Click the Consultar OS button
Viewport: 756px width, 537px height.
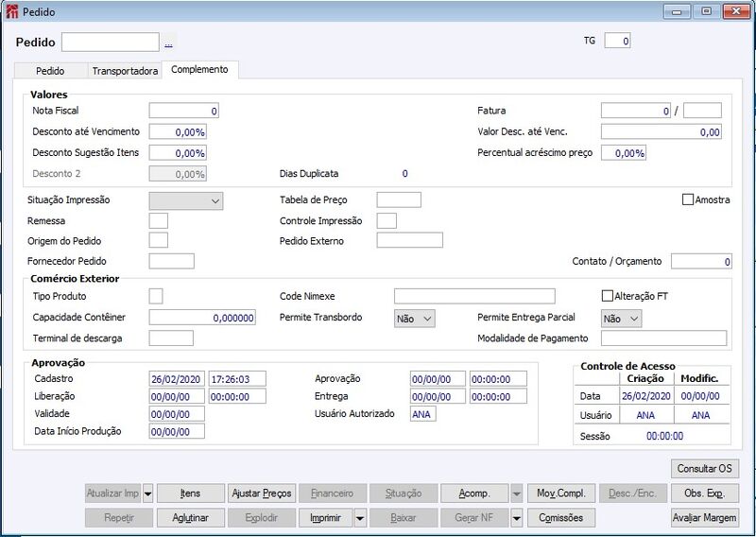[x=704, y=468]
